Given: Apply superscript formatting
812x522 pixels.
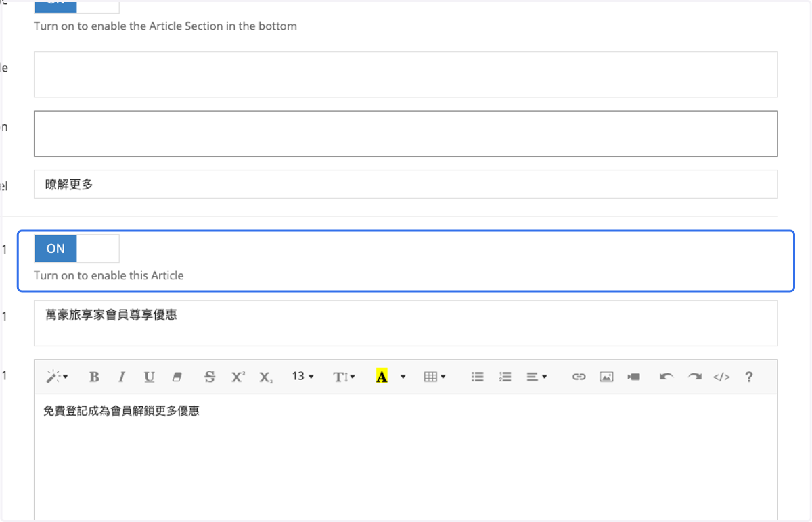Looking at the screenshot, I should coord(238,377).
